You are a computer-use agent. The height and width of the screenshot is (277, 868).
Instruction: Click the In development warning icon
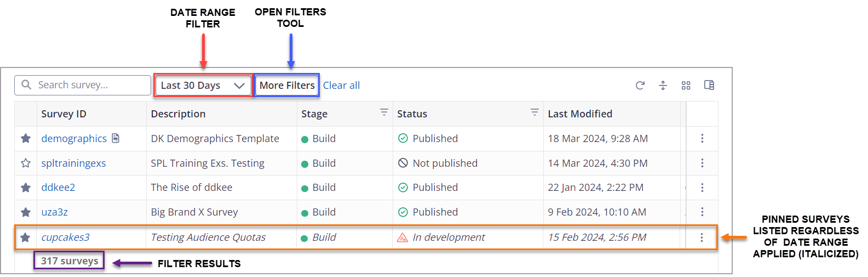coord(403,238)
